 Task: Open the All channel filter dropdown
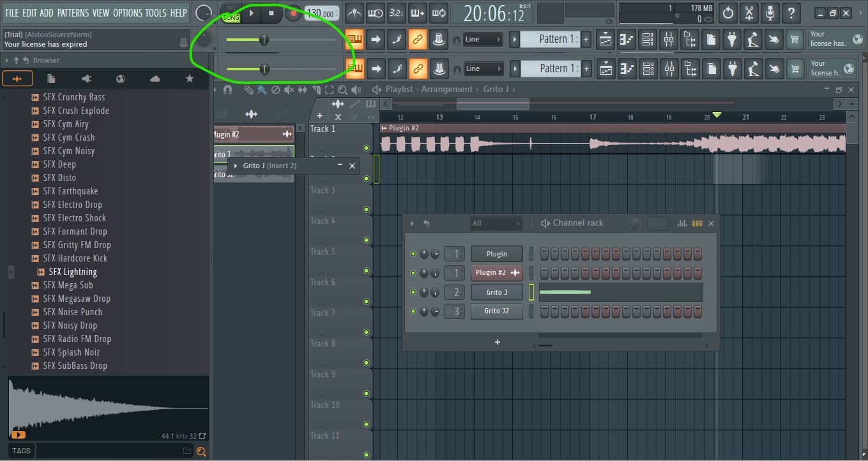[x=496, y=223]
